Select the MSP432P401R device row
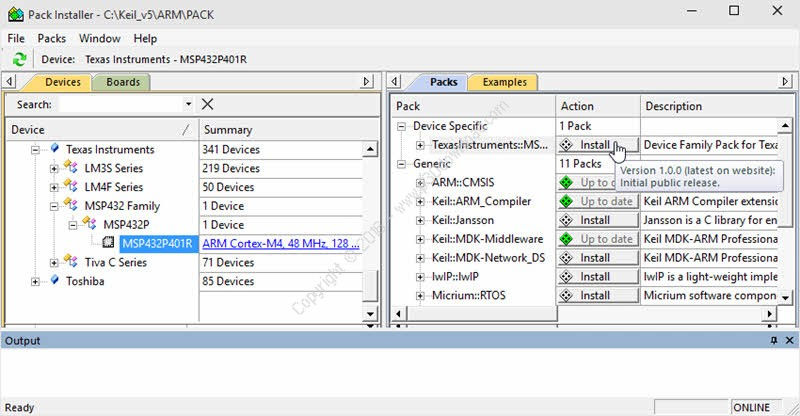This screenshot has height=416, width=800. pyautogui.click(x=157, y=243)
